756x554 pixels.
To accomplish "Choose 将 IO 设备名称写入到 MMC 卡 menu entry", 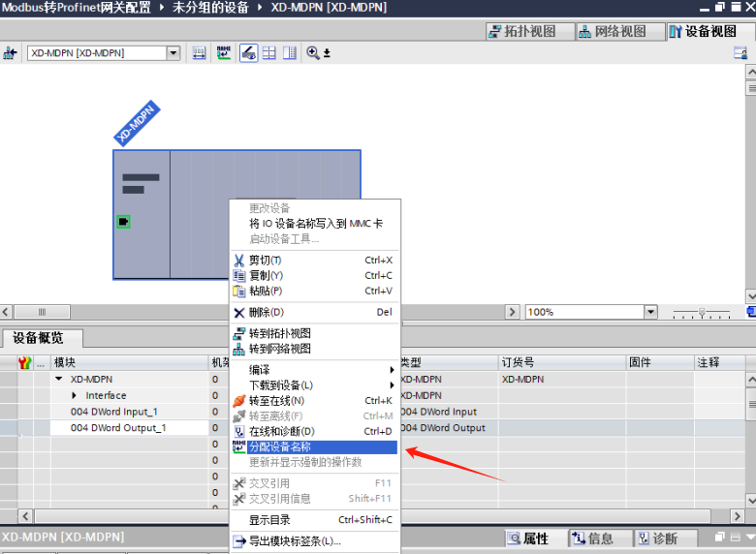I will 315,224.
